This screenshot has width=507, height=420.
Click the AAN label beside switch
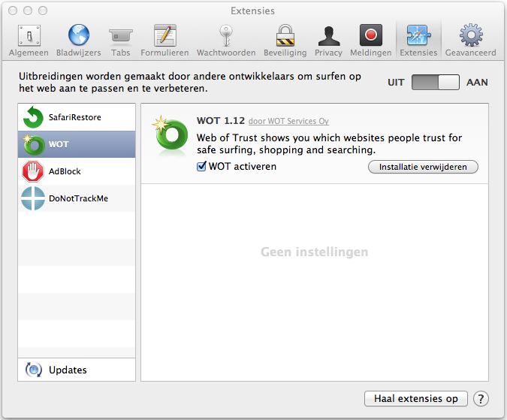pos(477,83)
